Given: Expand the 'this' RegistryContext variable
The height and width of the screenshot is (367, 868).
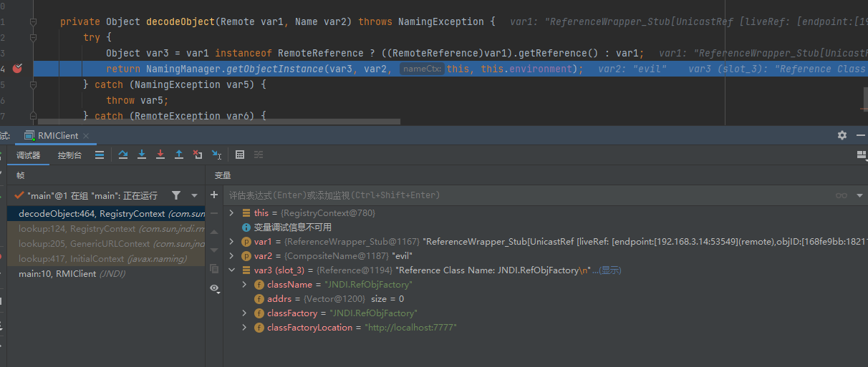Looking at the screenshot, I should (231, 213).
